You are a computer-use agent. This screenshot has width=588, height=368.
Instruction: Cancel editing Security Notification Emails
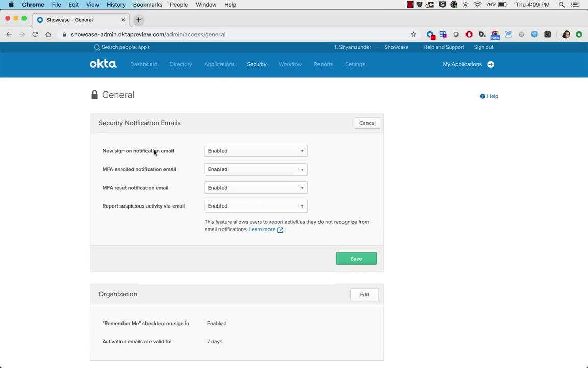[x=367, y=123]
